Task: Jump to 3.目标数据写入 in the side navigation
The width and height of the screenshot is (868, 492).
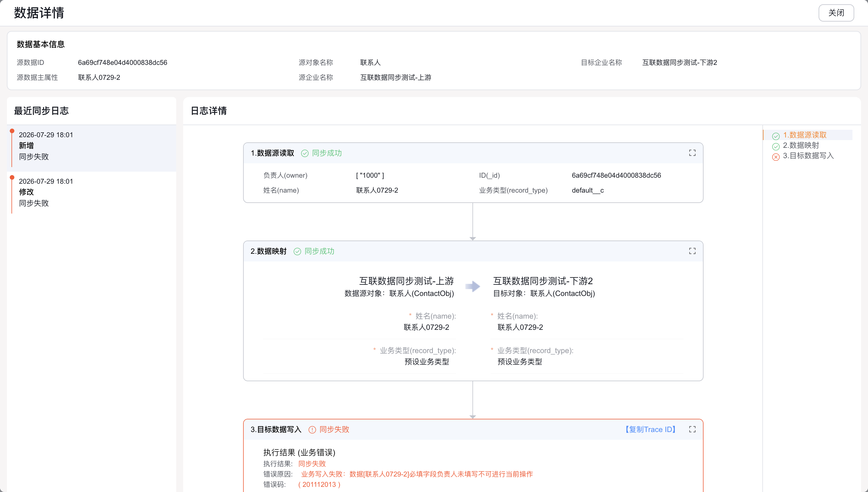Action: 808,156
